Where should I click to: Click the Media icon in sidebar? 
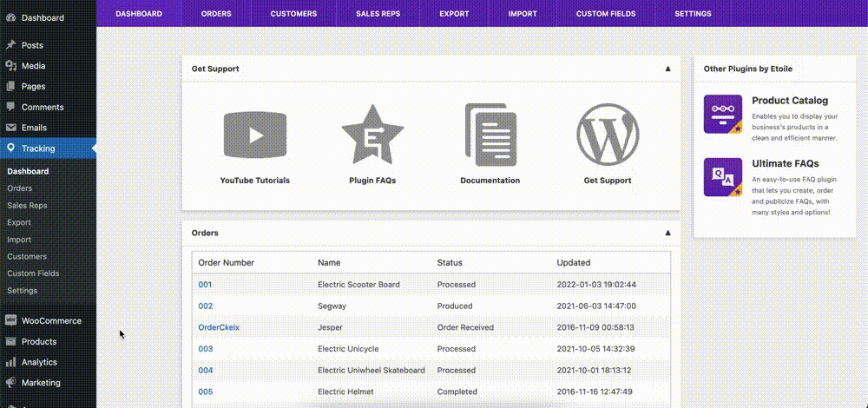tap(10, 66)
